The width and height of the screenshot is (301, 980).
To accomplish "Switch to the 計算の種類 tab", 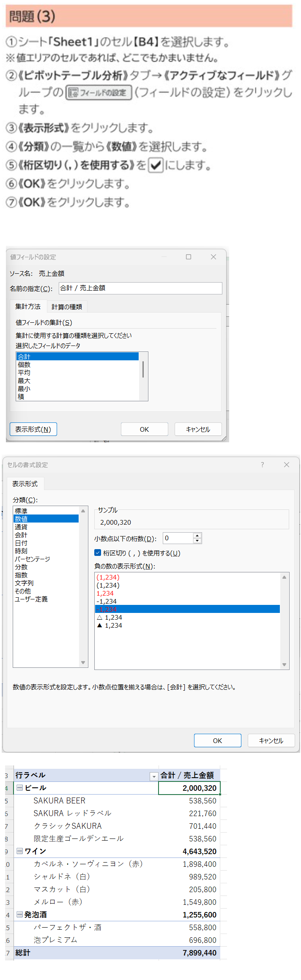I will 67,307.
